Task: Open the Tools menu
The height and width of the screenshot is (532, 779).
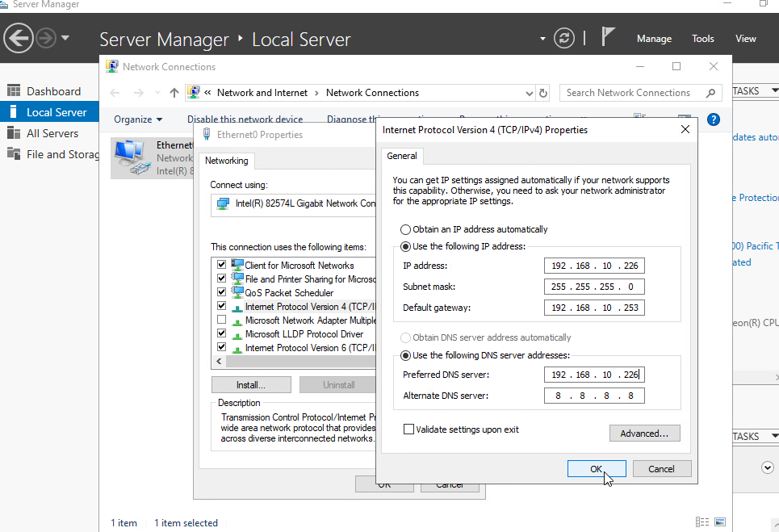Action: 702,39
